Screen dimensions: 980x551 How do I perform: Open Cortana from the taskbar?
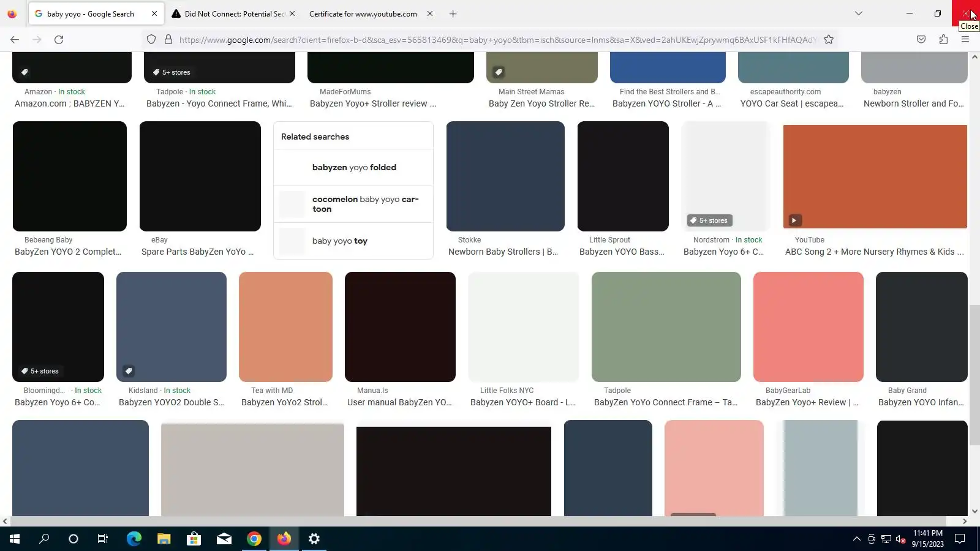coord(73,539)
